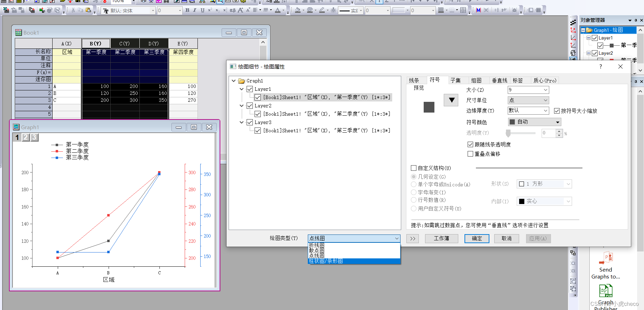Click the symbol preview gray square
The height and width of the screenshot is (310, 644).
coord(429,107)
